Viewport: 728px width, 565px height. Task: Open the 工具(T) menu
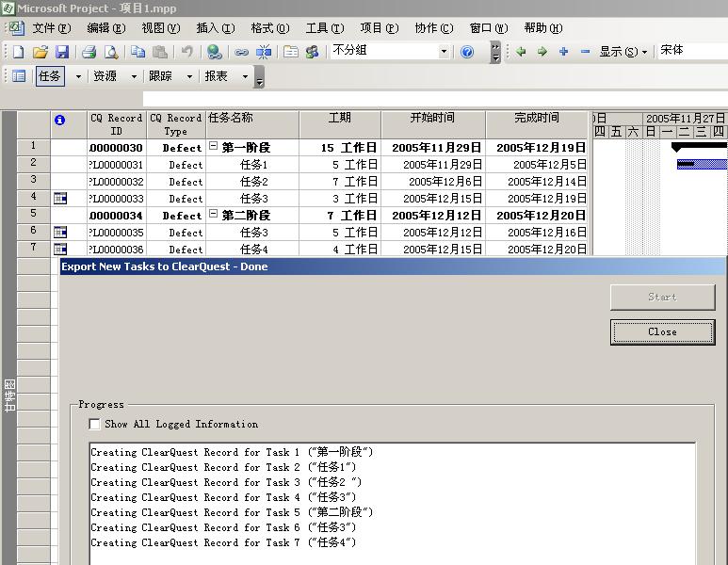tap(325, 28)
